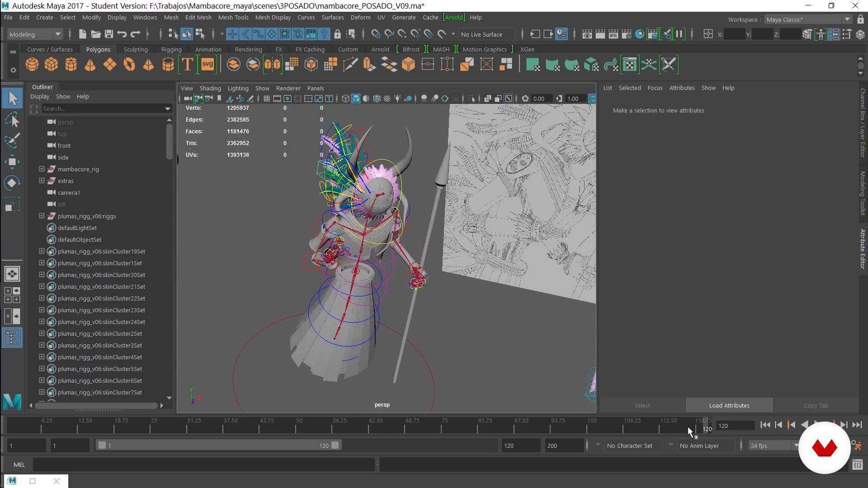The width and height of the screenshot is (868, 488).
Task: Click the Open Scene folder icon
Action: pos(95,34)
